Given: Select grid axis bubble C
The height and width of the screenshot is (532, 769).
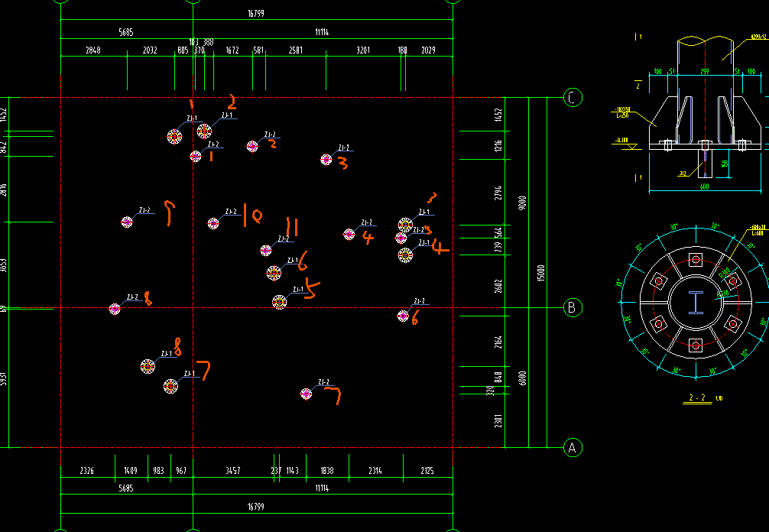Looking at the screenshot, I should [x=573, y=97].
